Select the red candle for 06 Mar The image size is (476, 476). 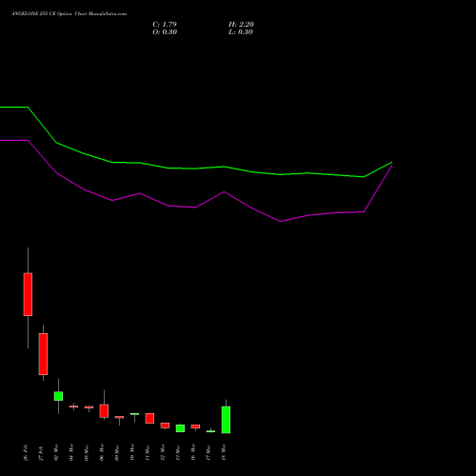(x=104, y=410)
